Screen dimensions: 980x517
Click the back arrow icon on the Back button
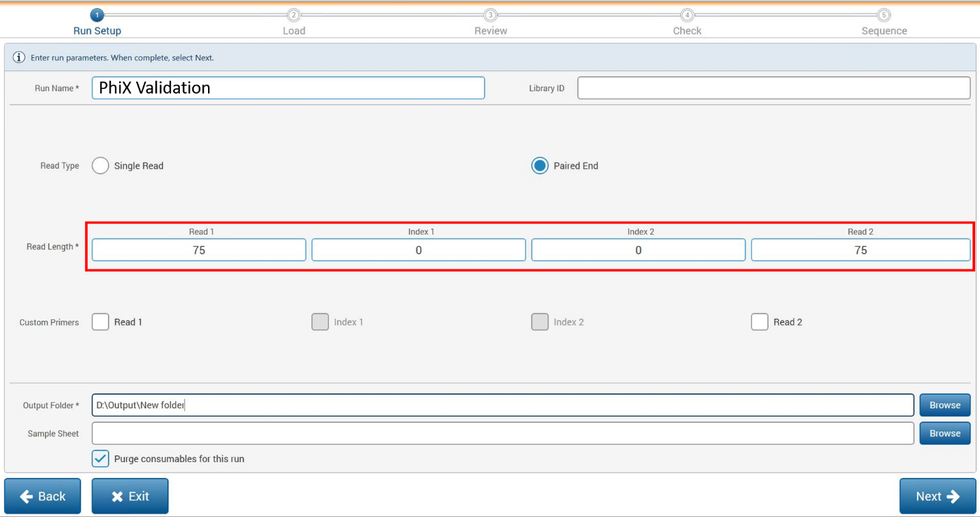coord(26,496)
